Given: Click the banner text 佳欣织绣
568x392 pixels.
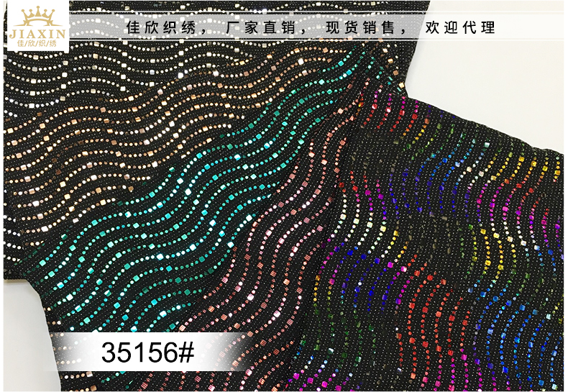Looking at the screenshot, I should pyautogui.click(x=161, y=27).
